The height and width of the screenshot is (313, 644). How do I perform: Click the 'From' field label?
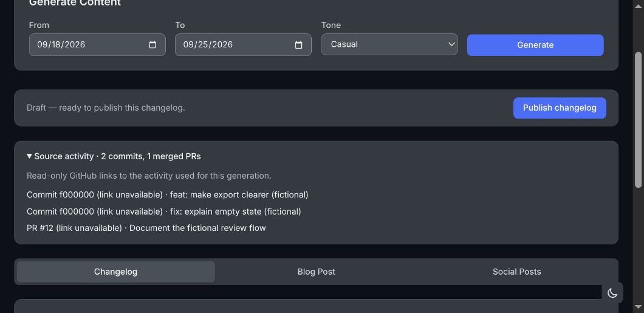point(39,25)
